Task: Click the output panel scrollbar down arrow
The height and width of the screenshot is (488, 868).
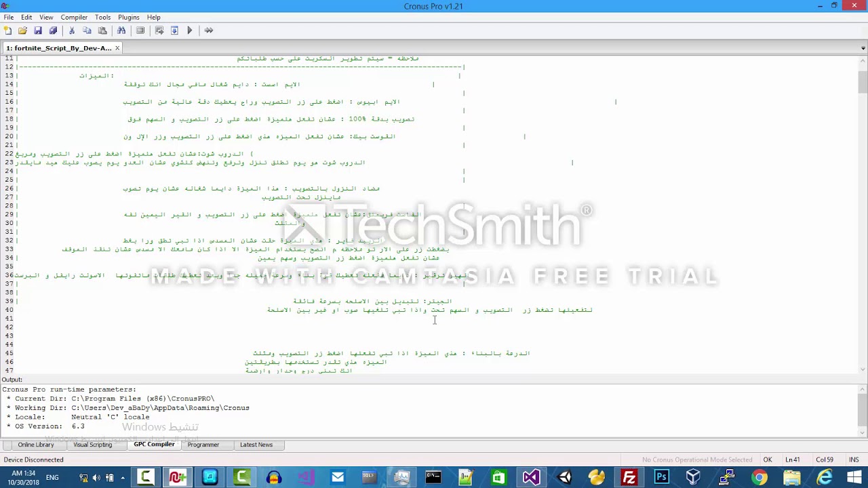Action: coord(863,432)
